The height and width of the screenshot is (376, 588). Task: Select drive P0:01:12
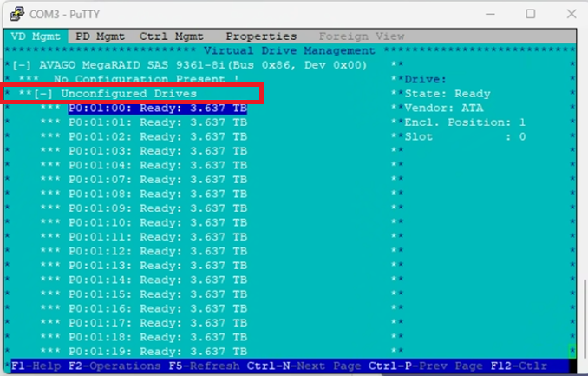click(x=158, y=251)
